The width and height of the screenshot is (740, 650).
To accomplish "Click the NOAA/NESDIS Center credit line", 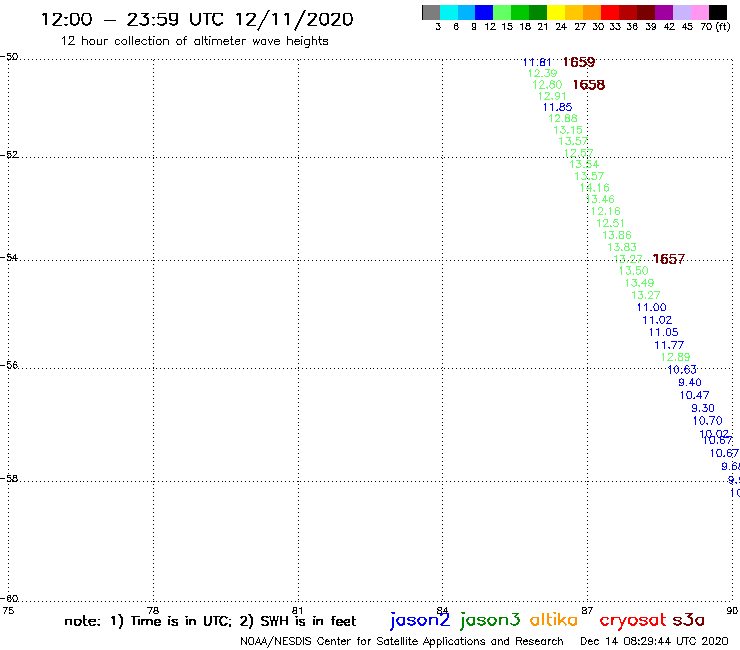I will [402, 642].
